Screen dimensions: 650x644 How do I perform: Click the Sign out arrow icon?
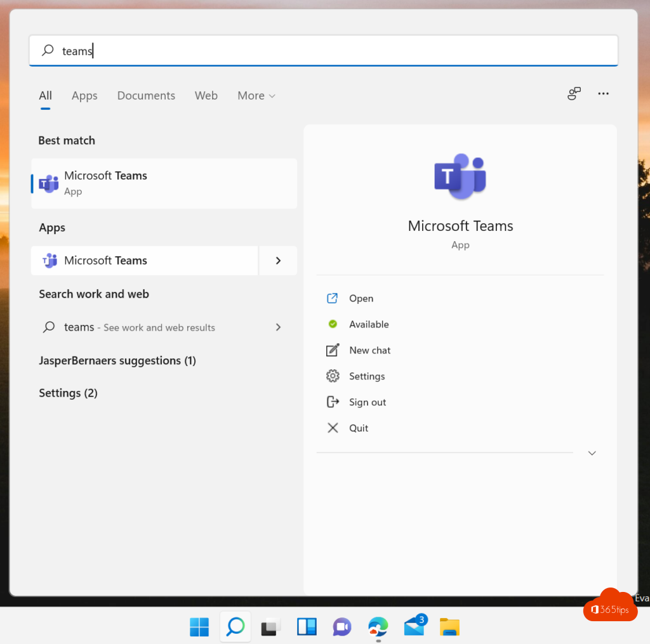(333, 402)
